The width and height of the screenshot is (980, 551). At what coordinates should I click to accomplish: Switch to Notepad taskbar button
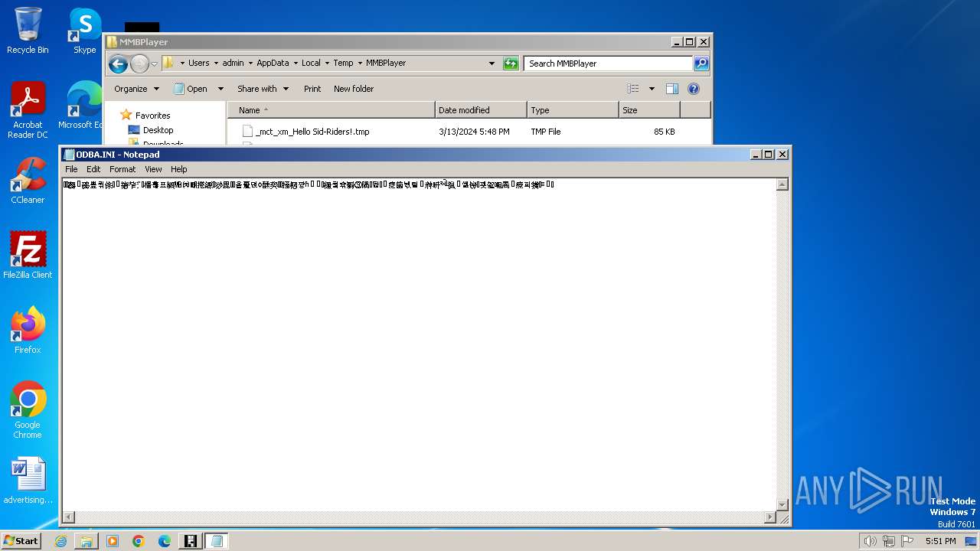pyautogui.click(x=217, y=541)
